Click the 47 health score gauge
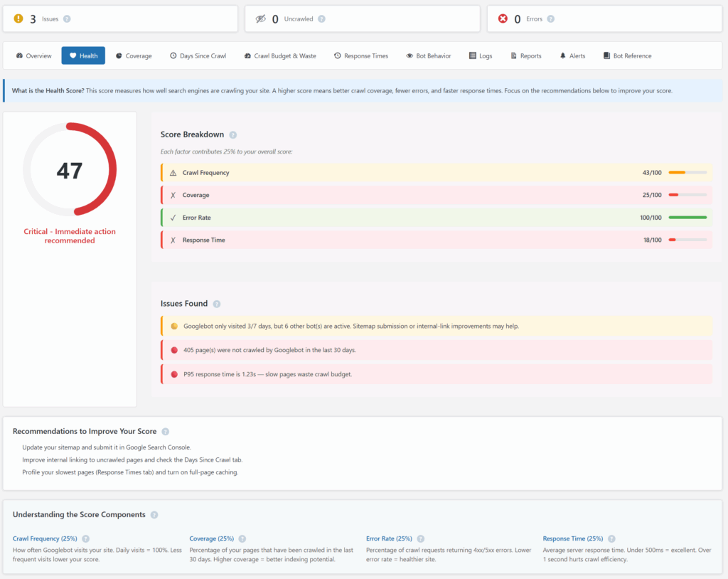 70,169
